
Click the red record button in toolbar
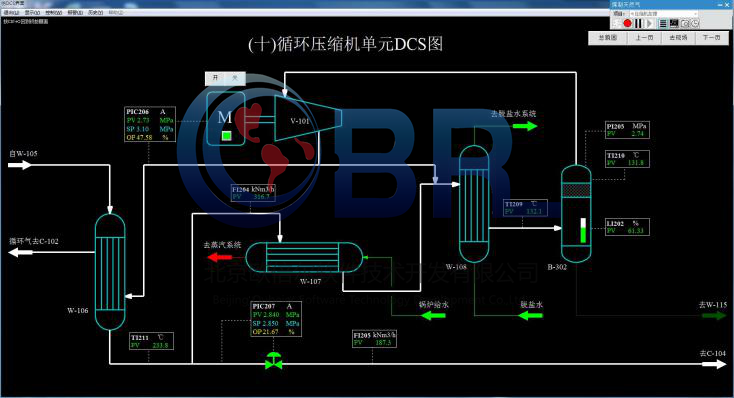tap(628, 23)
